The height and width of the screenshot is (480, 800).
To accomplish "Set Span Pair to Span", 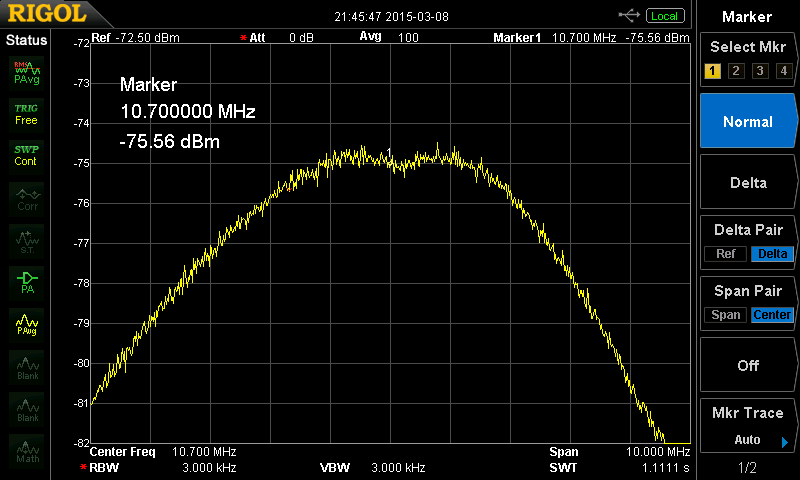I will [726, 315].
